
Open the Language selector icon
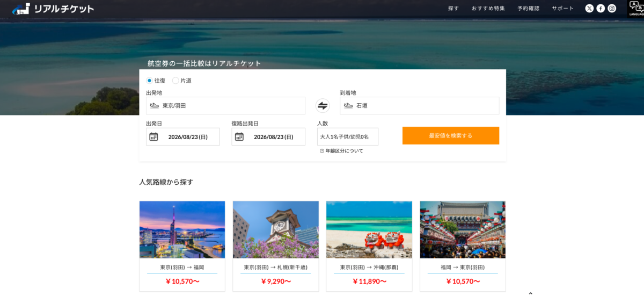(x=636, y=9)
